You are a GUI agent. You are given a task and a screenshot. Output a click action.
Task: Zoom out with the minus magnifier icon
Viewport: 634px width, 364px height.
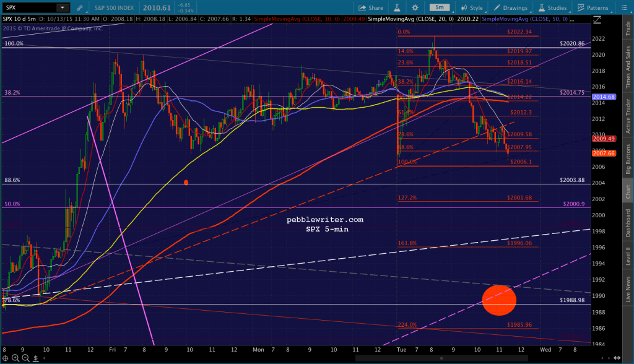(25, 358)
